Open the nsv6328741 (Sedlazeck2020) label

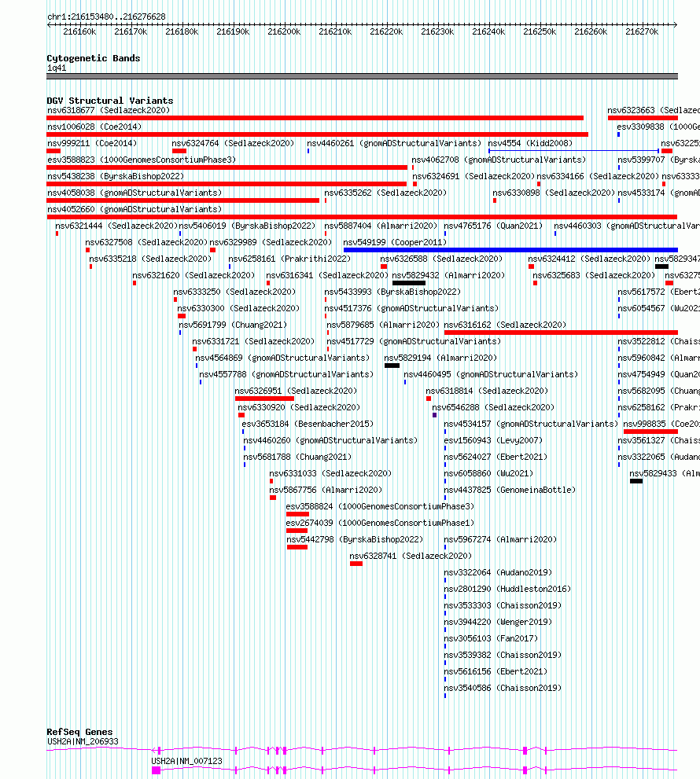[x=411, y=556]
